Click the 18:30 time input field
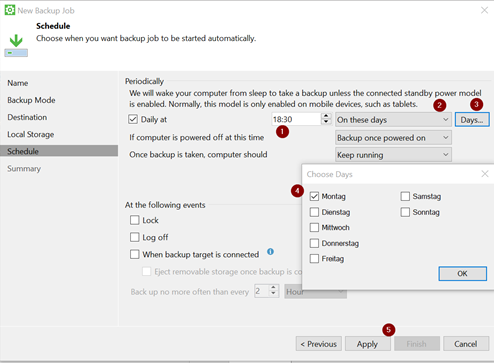 (x=296, y=119)
